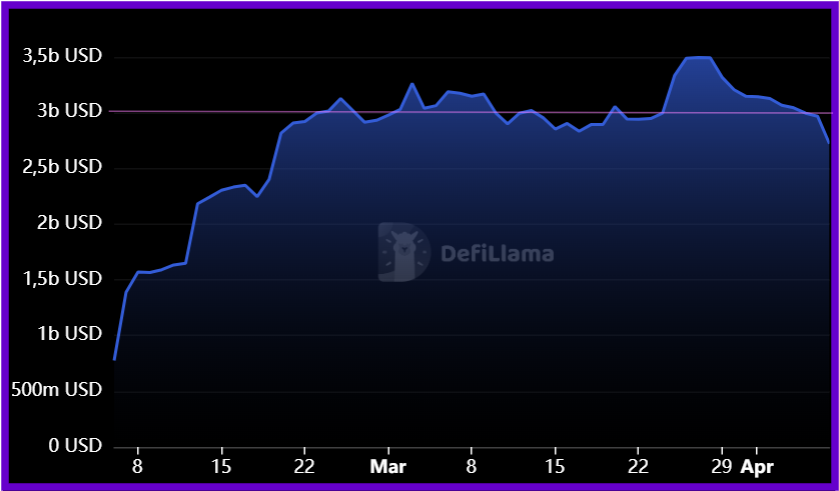Click the 15 date label after Mar
Viewport: 839px width, 491px height.
tap(555, 466)
